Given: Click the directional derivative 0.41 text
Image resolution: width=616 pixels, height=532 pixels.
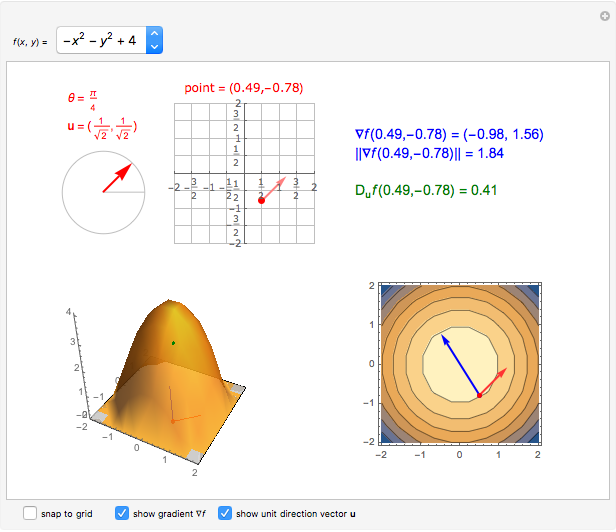Looking at the screenshot, I should [x=426, y=191].
